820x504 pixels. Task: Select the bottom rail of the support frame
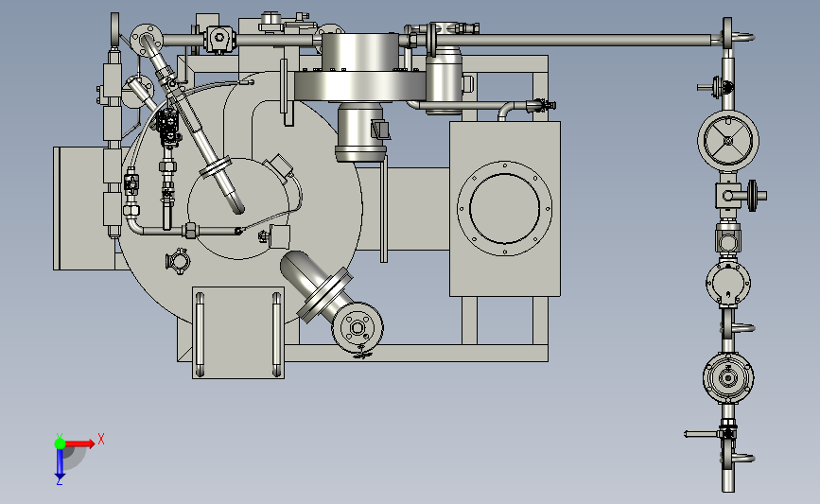(416, 353)
